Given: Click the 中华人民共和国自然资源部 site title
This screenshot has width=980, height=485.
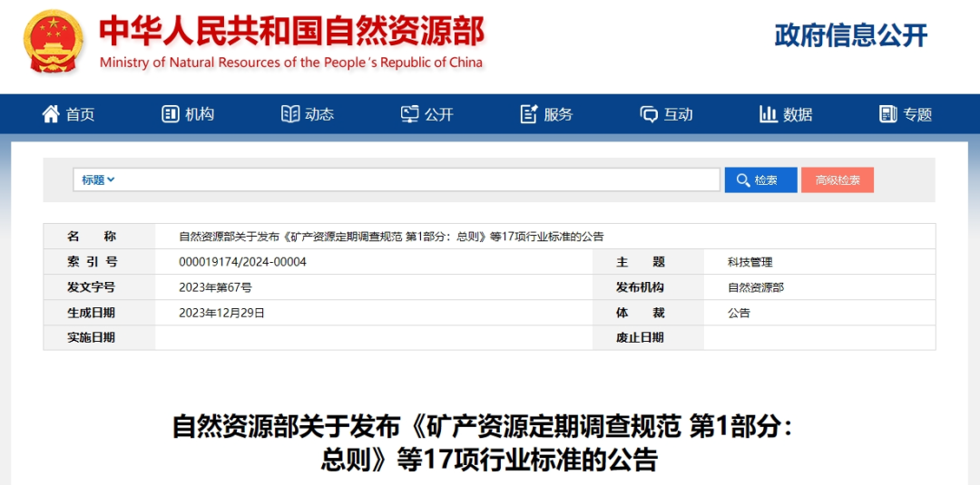Looking at the screenshot, I should point(291,31).
